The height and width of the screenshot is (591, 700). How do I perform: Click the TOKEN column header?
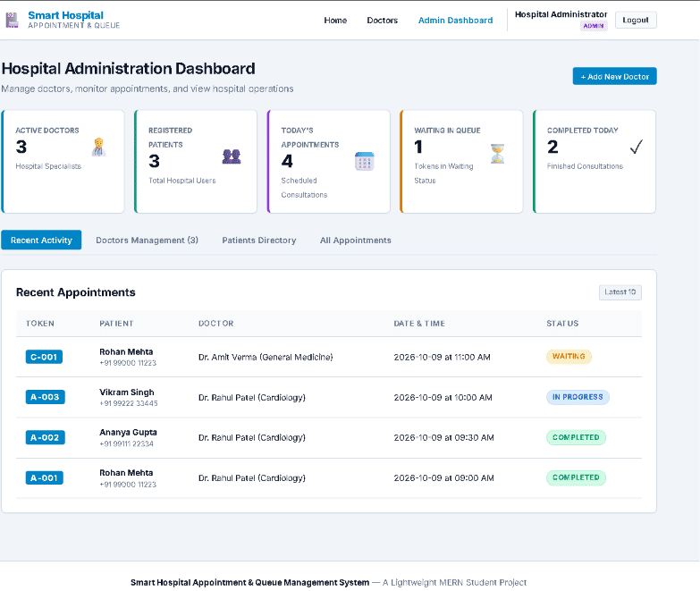tap(39, 323)
